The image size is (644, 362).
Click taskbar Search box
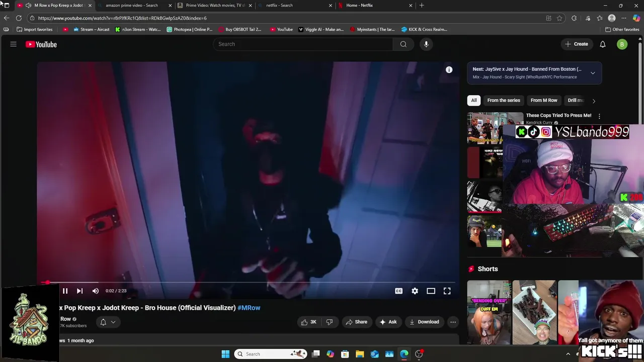tap(271, 354)
